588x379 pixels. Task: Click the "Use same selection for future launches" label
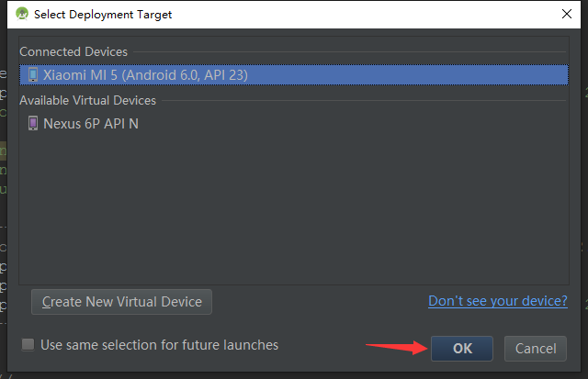[x=159, y=345]
